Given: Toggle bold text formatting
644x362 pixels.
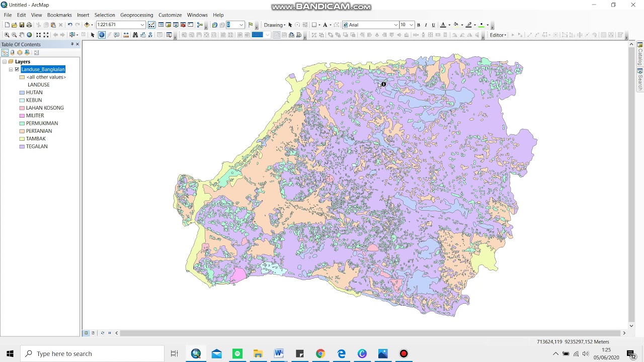Looking at the screenshot, I should click(x=419, y=25).
